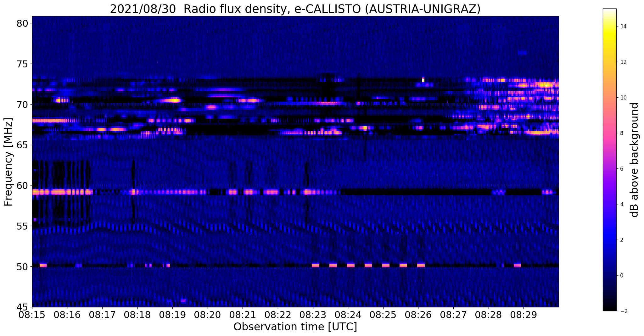
Task: Click the 75 frequency tick label
Action: tap(23, 64)
